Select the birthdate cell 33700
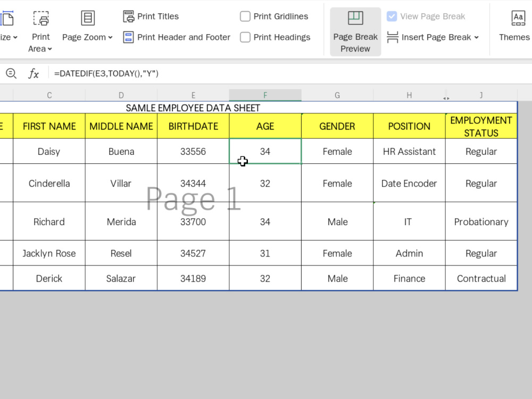Viewport: 532px width, 399px height. click(193, 221)
